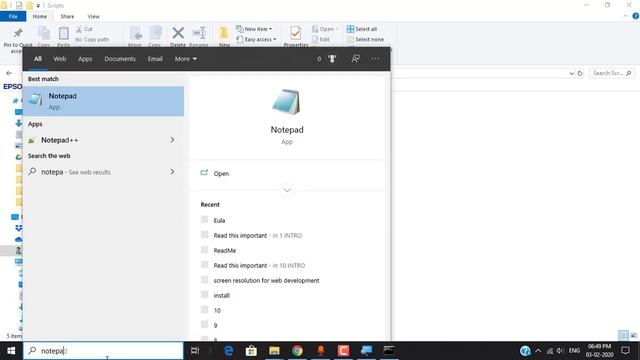Open recent file ReadMe
Viewport: 640px width, 360px height.
(224, 251)
